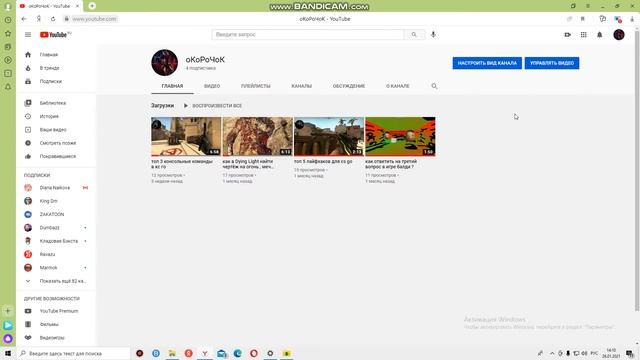This screenshot has width=640, height=360.
Task: Open the Загрузки section link
Action: tap(162, 106)
